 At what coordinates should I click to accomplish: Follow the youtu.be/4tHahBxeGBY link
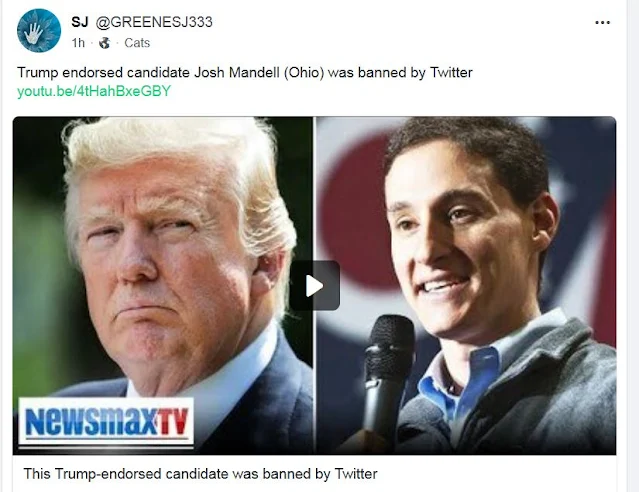(x=94, y=91)
